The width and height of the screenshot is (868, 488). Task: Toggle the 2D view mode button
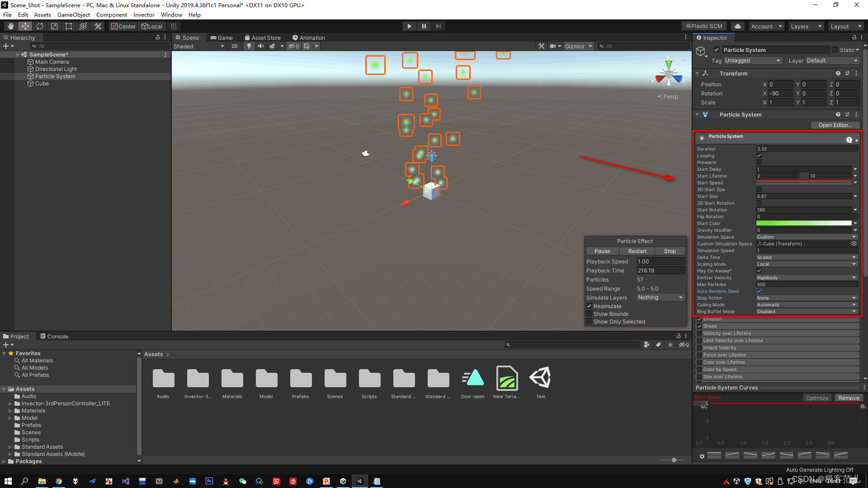[x=234, y=46]
